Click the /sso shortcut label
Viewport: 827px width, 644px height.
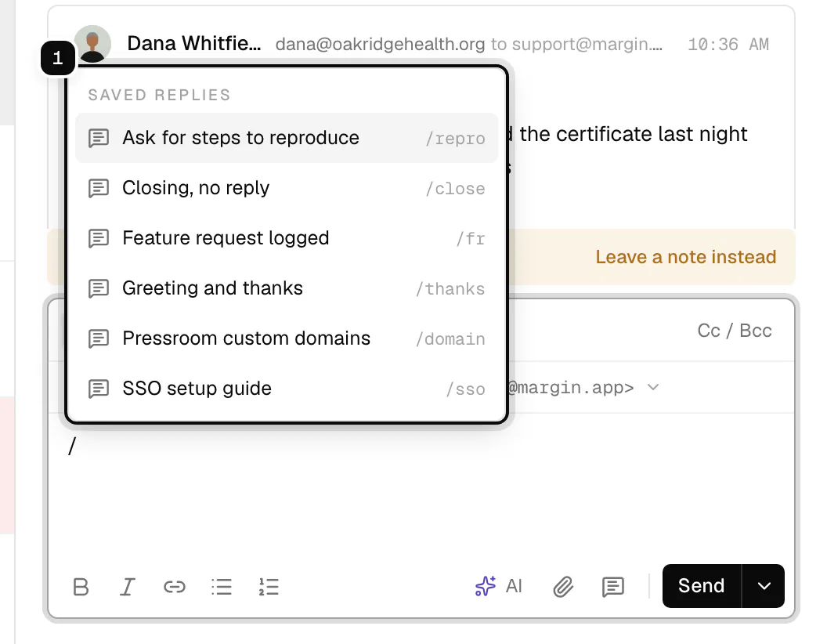tap(466, 389)
